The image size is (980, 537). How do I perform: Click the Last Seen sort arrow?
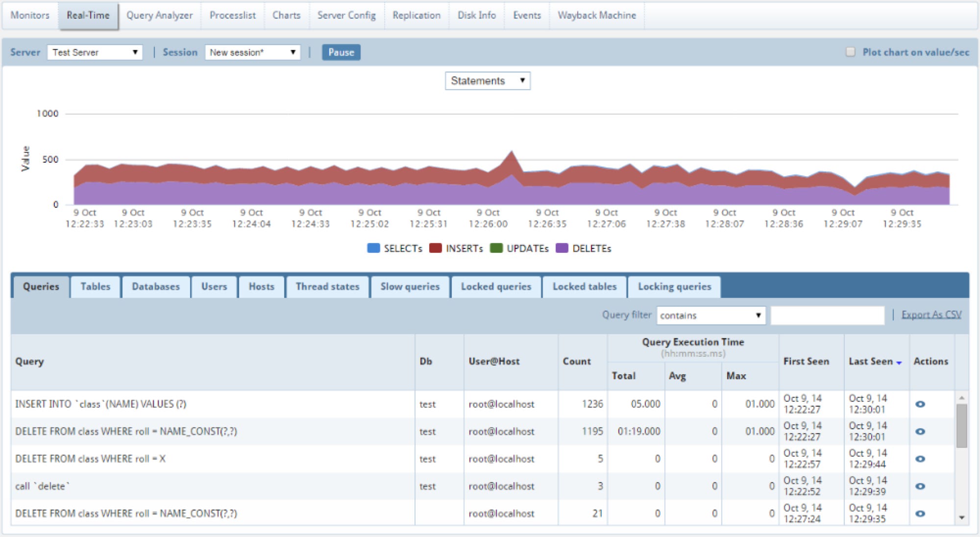tap(899, 363)
